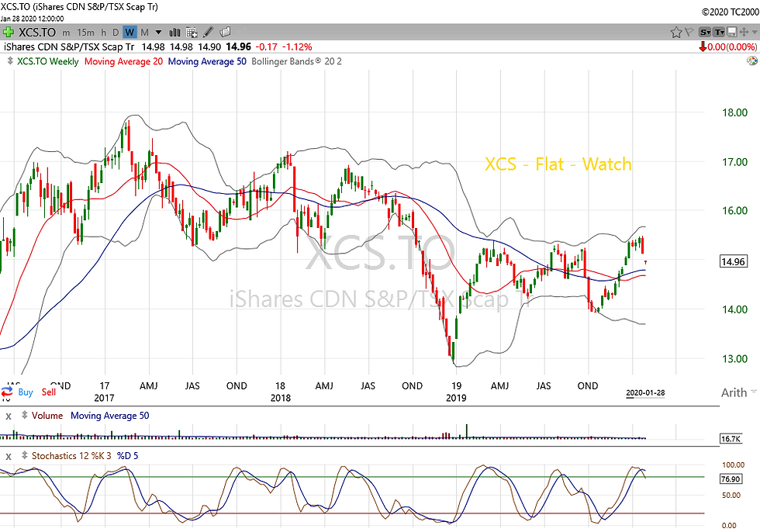Screen dimensions: 760x532
Task: Click the Sell button
Action: point(48,392)
